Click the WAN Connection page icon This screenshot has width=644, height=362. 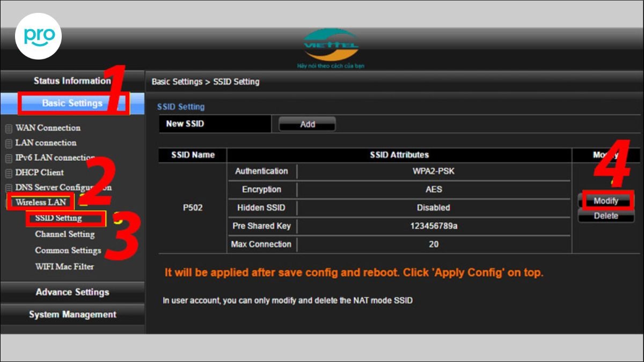[x=9, y=129]
